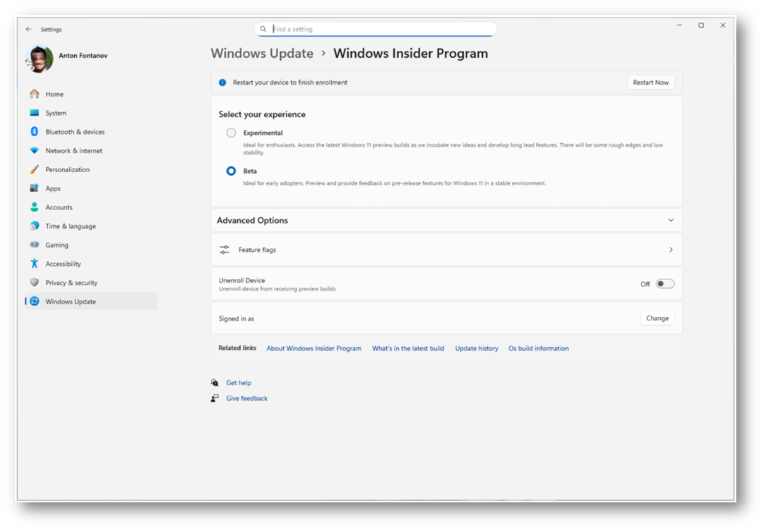
Task: Click the Feature flags sliders icon
Action: point(225,250)
